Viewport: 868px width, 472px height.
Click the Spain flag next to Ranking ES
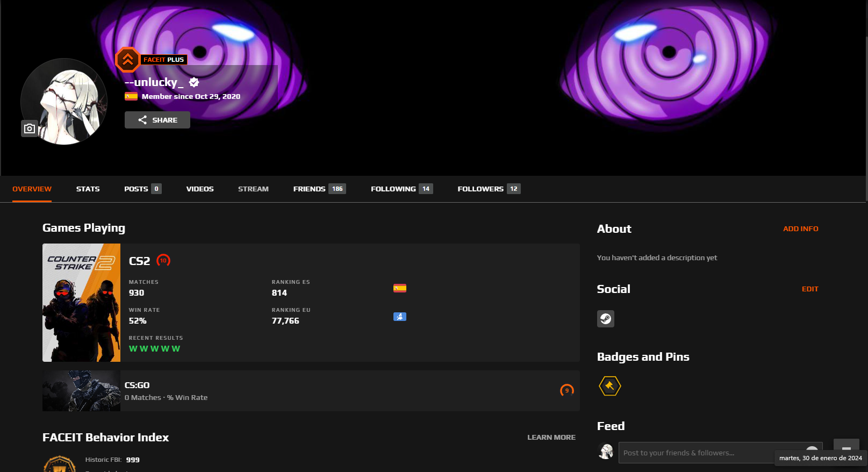tap(400, 288)
